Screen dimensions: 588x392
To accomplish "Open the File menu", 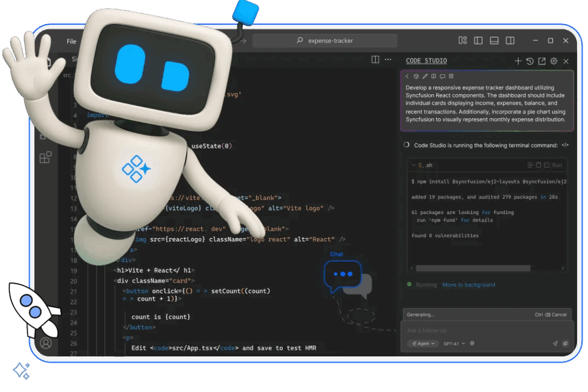I will (71, 41).
